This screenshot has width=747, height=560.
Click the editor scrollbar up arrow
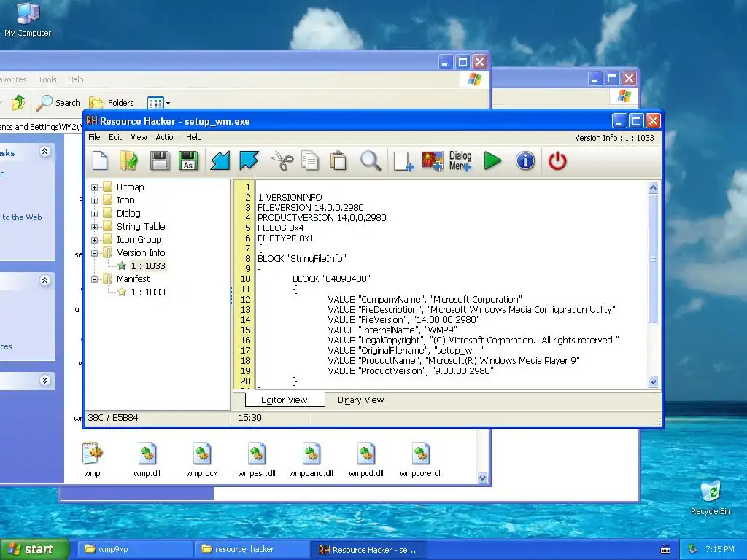coord(653,187)
